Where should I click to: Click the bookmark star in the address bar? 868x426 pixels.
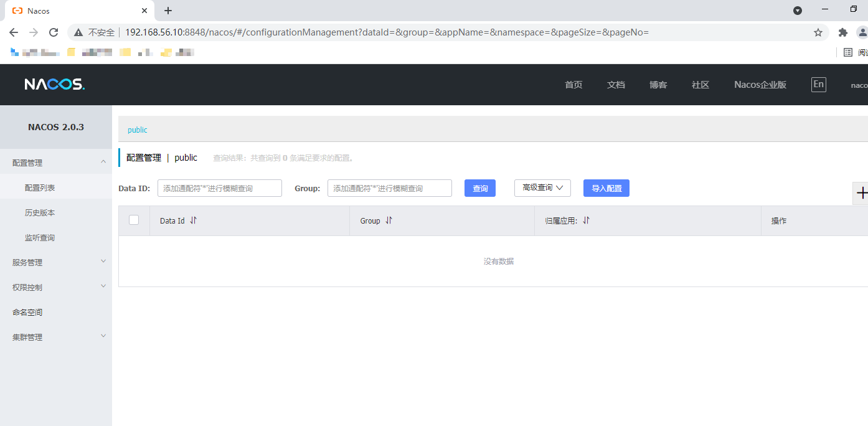pos(818,32)
